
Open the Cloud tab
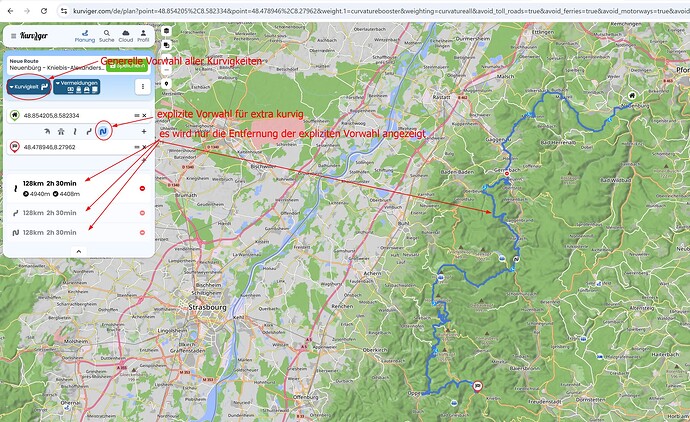[x=125, y=36]
